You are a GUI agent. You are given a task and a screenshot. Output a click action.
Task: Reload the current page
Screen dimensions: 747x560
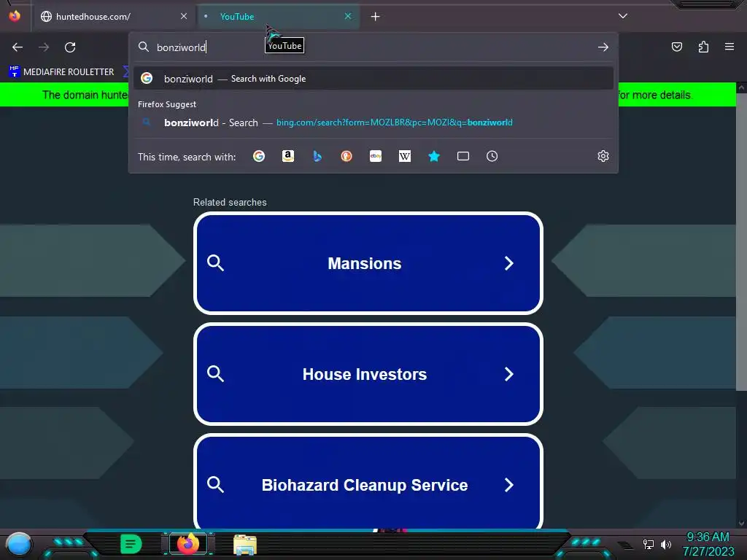[x=70, y=47]
